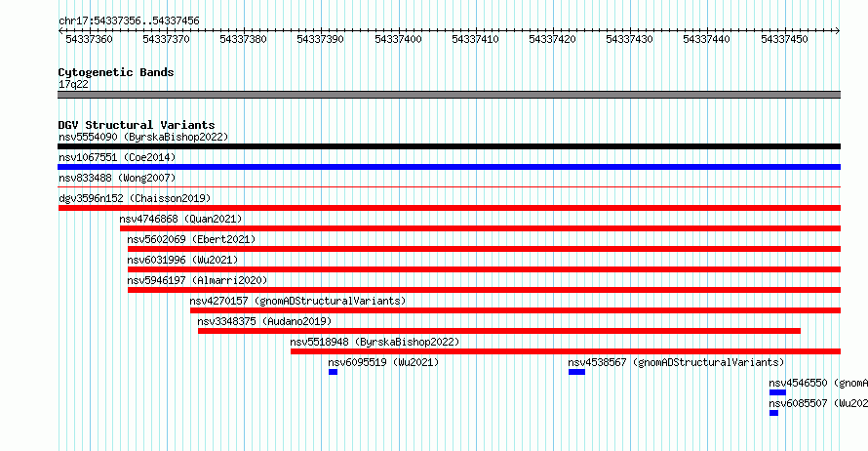Viewport: 868px width, 451px height.
Task: Click ruler position 54337390
Action: 321,39
